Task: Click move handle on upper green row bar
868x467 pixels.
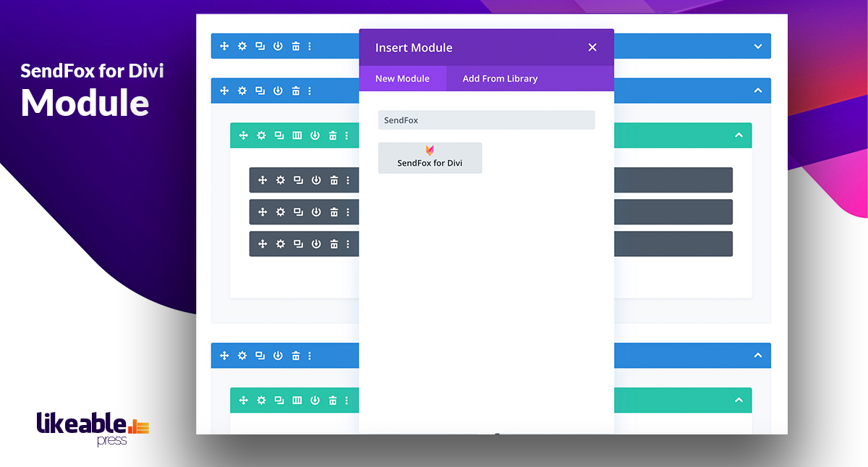Action: [244, 135]
